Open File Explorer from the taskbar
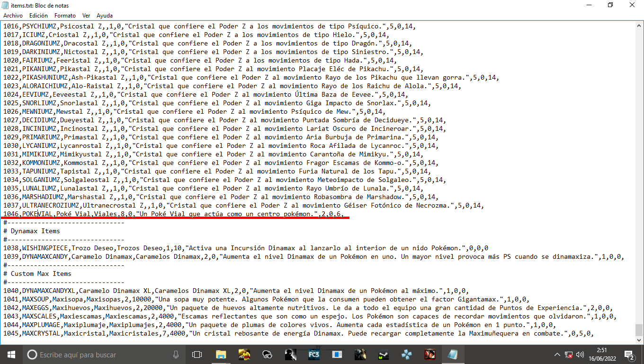Screen dimensions: 644x364 point(221,354)
